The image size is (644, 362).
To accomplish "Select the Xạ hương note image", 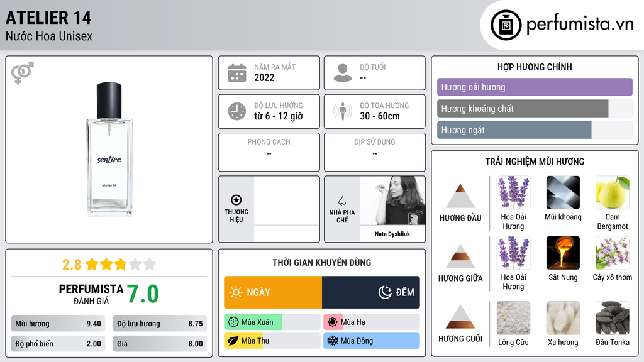I will [x=563, y=318].
